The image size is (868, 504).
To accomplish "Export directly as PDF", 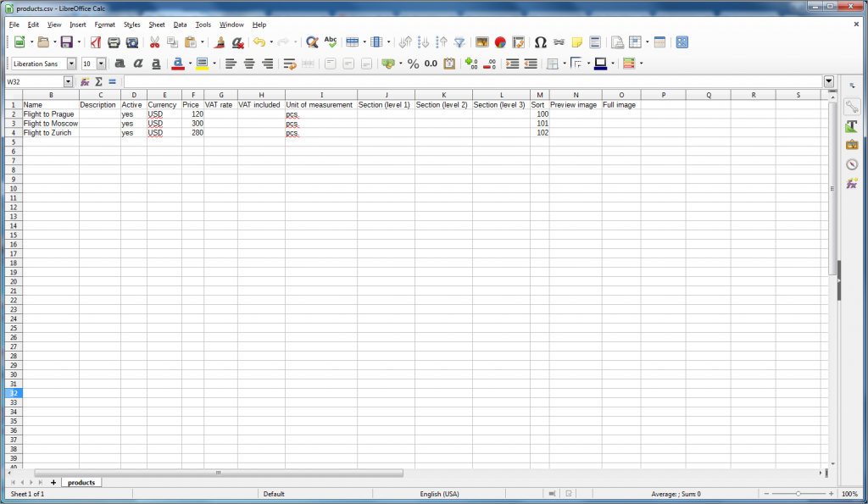I will click(96, 42).
